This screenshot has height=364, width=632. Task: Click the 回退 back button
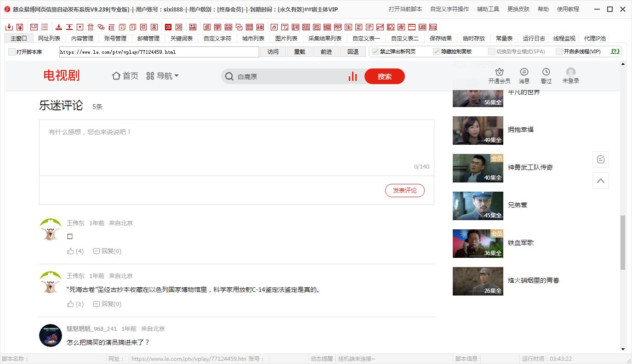(353, 52)
